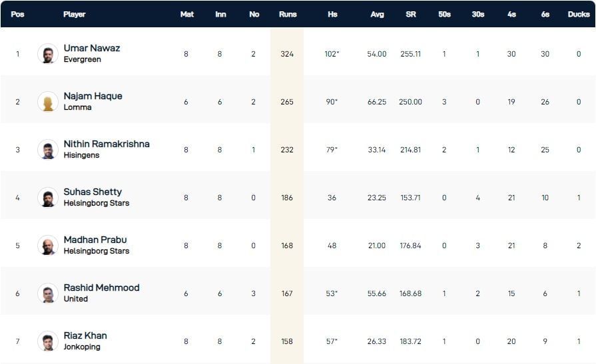The height and width of the screenshot is (364, 596).
Task: Click the Hs column header
Action: pyautogui.click(x=332, y=14)
